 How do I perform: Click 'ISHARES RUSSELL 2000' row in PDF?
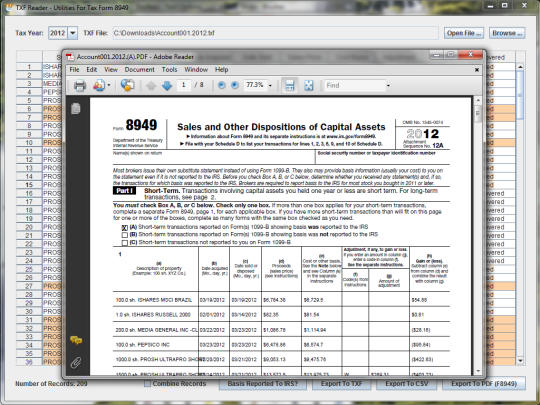(x=281, y=315)
